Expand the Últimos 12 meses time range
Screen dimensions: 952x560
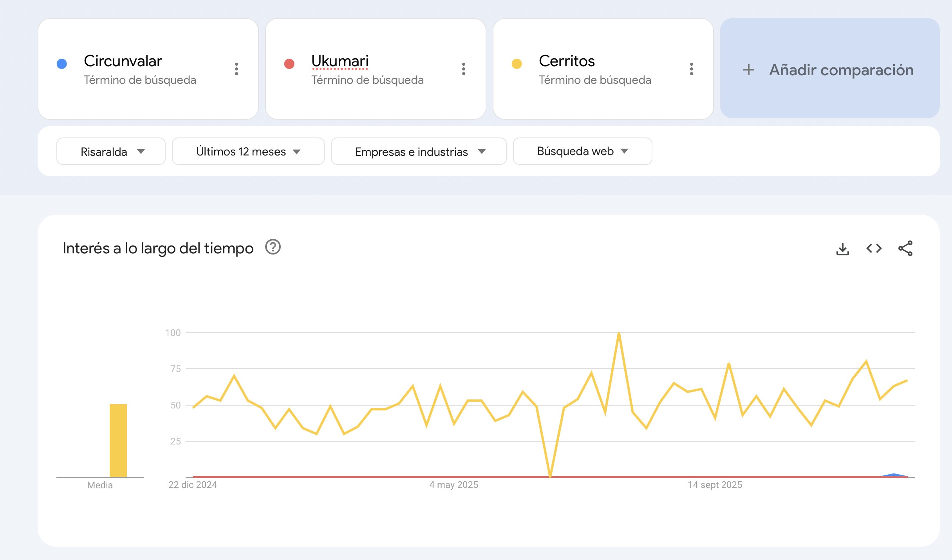point(248,151)
